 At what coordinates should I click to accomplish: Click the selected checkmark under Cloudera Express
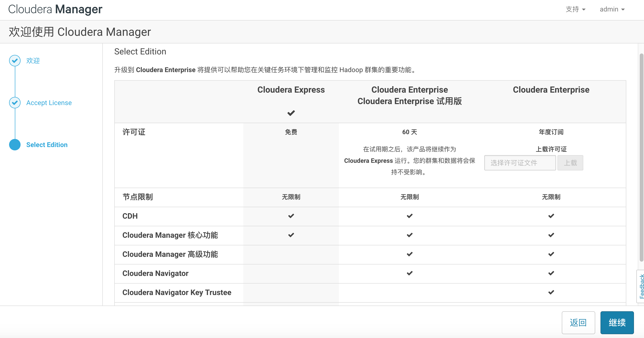(291, 113)
